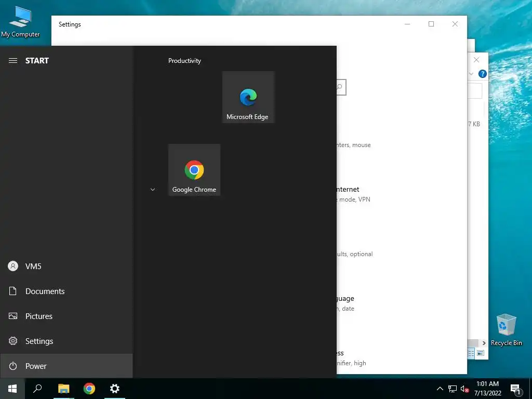
Task: Click the Explorer window search field
Action: click(x=475, y=90)
